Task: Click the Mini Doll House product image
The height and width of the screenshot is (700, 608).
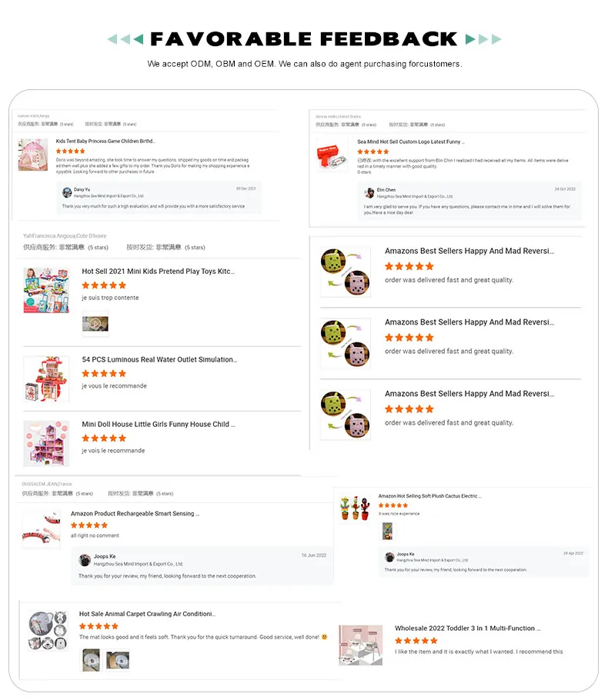Action: pos(46,443)
